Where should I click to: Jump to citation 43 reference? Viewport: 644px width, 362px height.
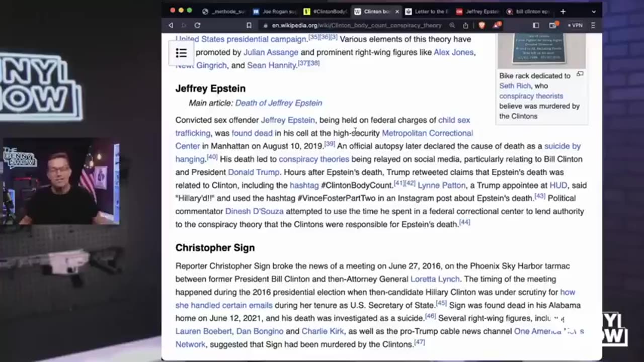[540, 196]
